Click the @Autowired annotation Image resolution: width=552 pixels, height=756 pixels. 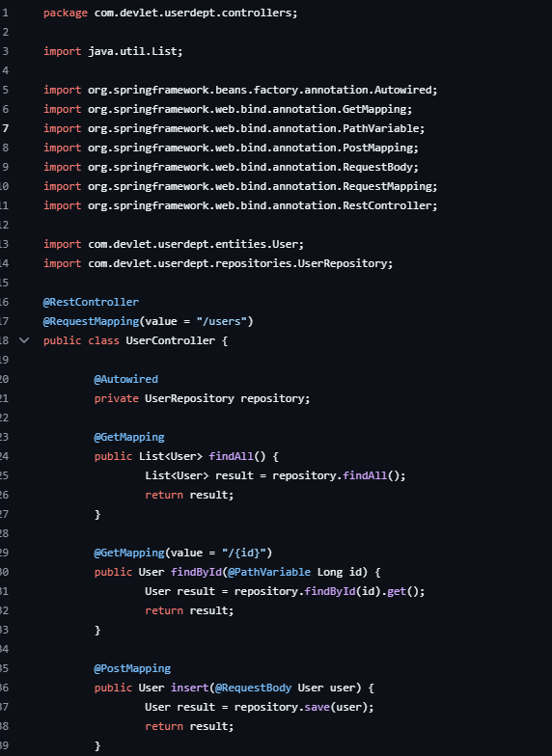pos(125,379)
